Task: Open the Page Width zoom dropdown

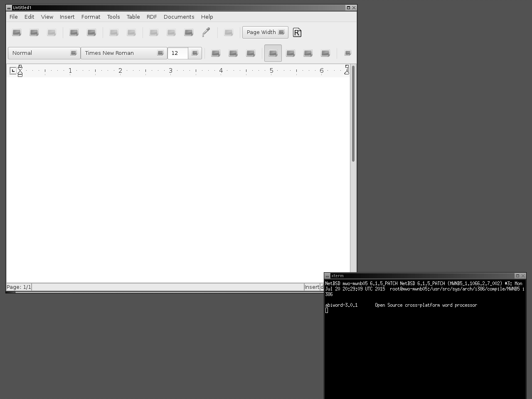Action: point(265,32)
